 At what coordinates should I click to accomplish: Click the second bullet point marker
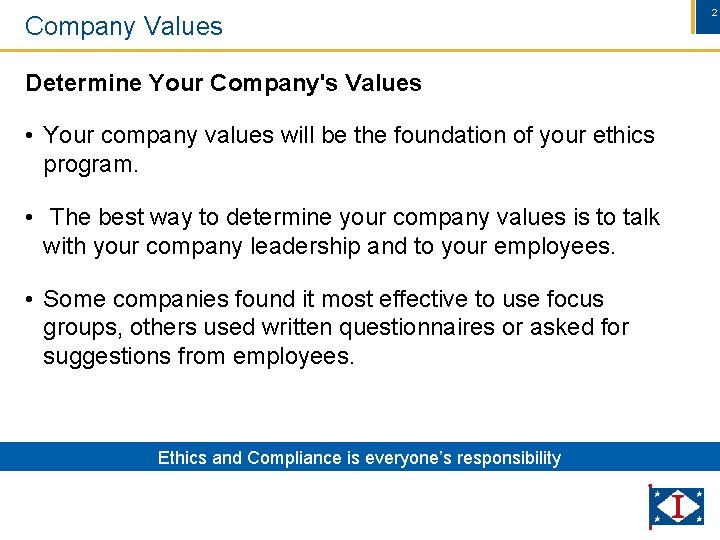click(29, 218)
